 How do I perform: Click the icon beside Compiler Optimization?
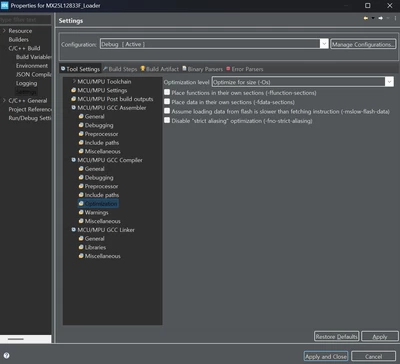81,203
